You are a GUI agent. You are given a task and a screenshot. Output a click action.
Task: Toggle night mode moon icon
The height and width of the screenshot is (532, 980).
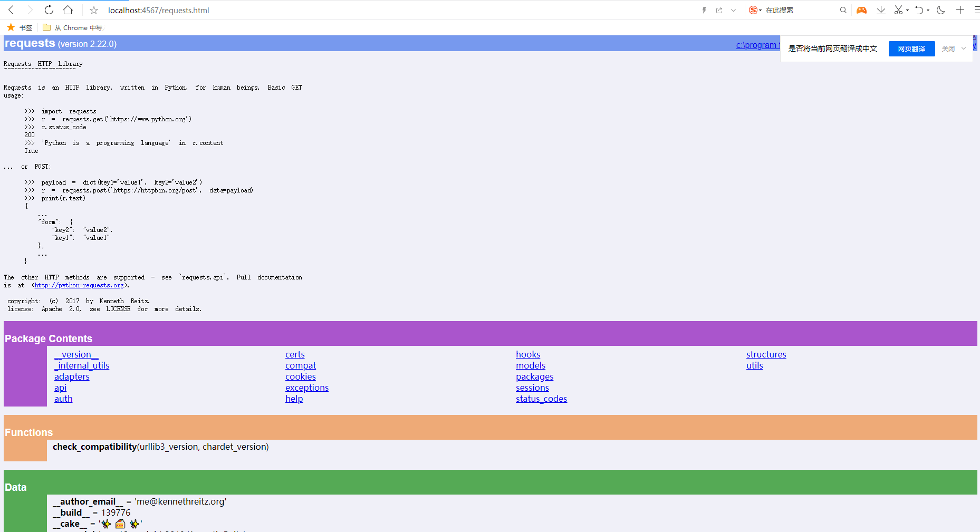940,10
